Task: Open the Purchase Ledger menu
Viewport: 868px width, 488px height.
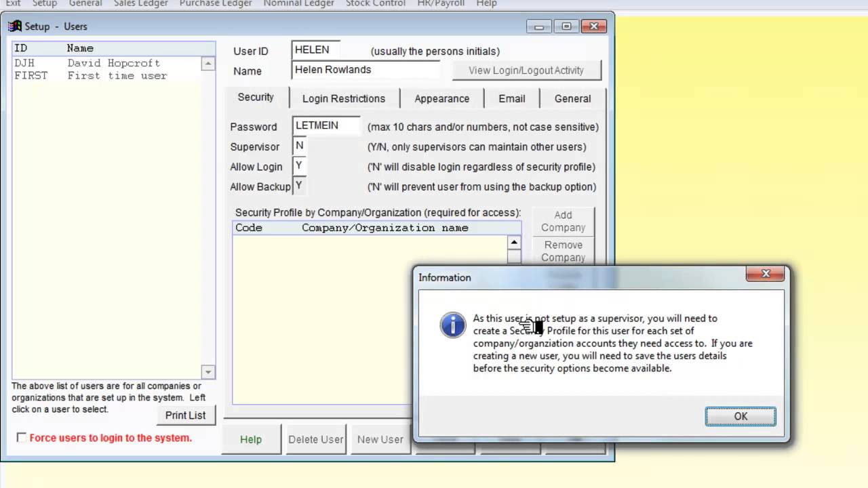Action: (216, 3)
